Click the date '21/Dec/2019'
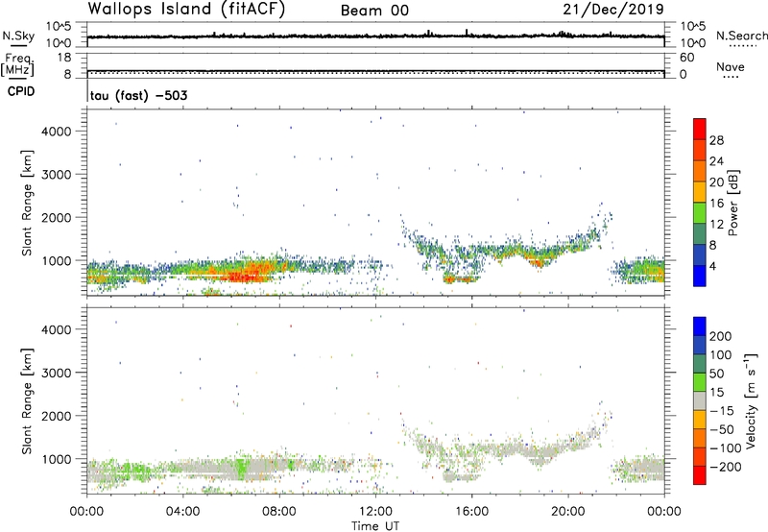The width and height of the screenshot is (768, 532). pos(613,9)
